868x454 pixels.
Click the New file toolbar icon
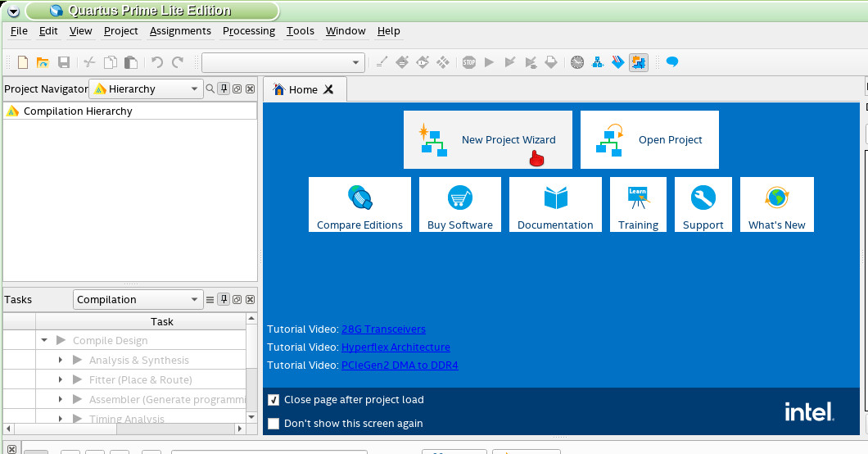23,62
